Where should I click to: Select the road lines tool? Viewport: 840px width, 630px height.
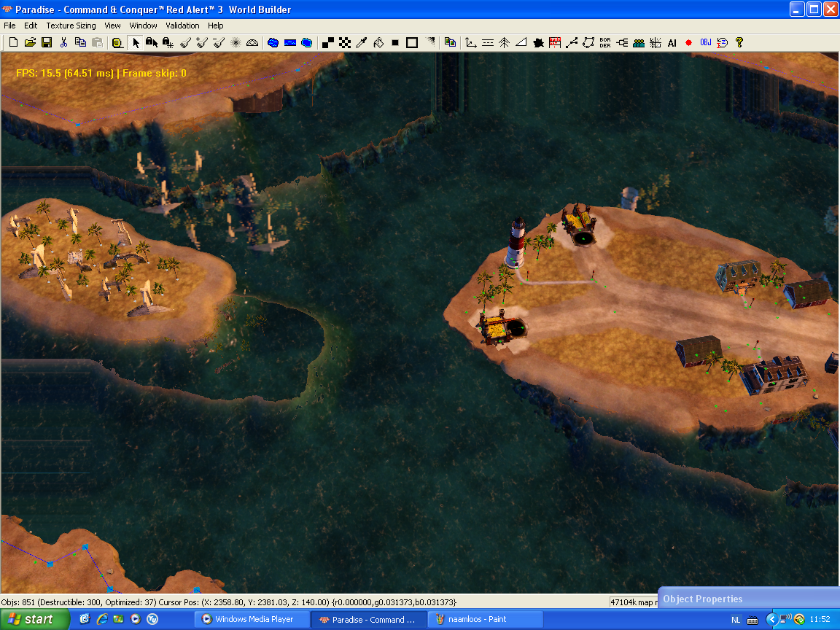(x=488, y=42)
